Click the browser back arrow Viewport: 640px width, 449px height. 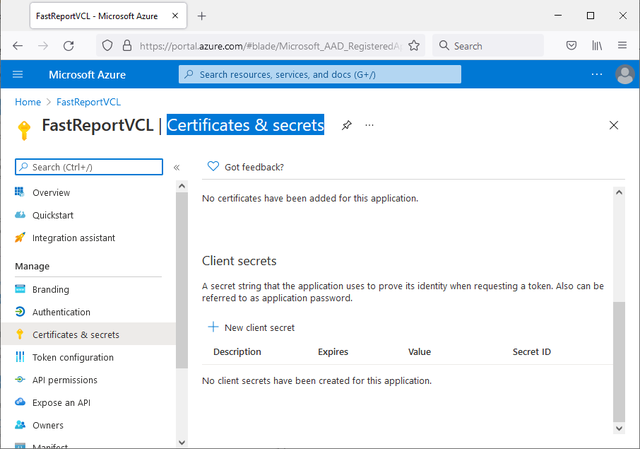[x=18, y=46]
